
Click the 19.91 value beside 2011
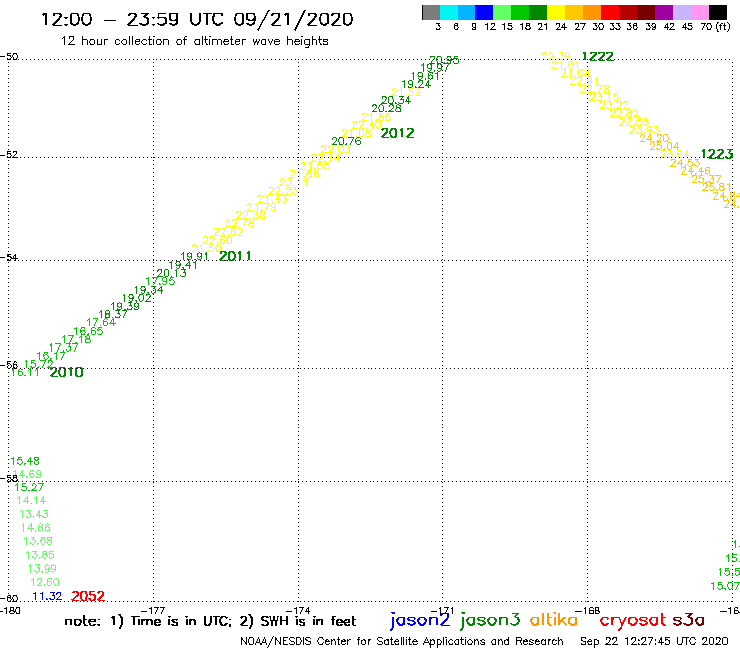[194, 256]
